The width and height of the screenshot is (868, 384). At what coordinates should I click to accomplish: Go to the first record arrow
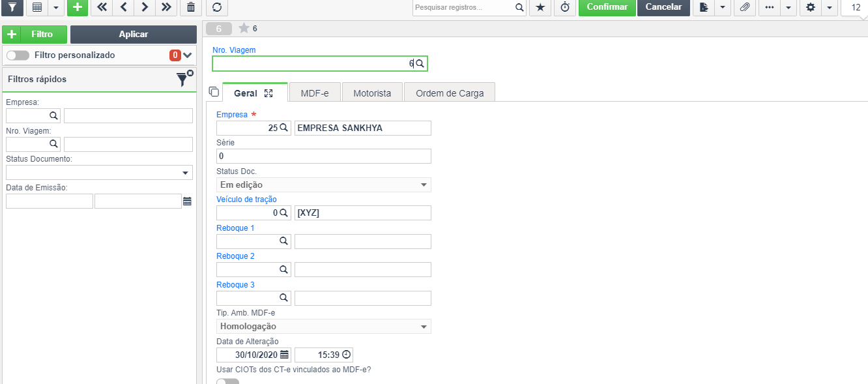coord(101,7)
